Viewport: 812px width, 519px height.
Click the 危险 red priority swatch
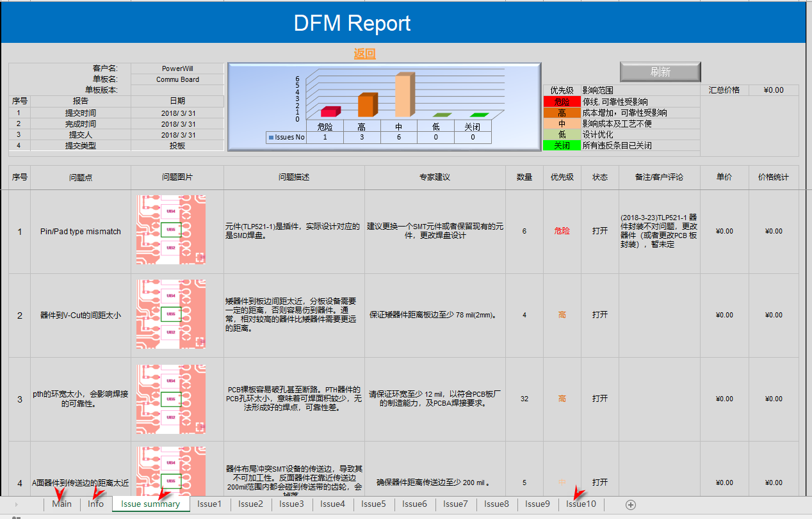tap(562, 101)
